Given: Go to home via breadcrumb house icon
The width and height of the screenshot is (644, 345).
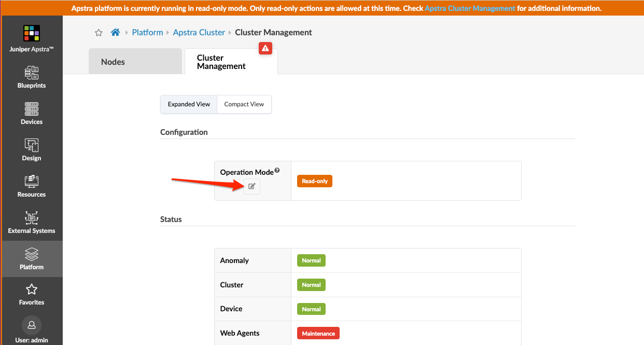Looking at the screenshot, I should point(115,32).
